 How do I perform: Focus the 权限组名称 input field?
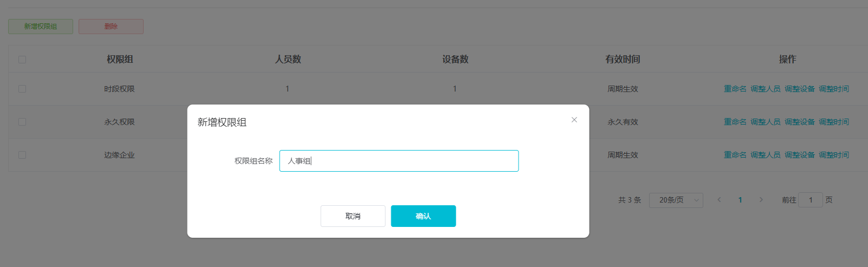[399, 161]
